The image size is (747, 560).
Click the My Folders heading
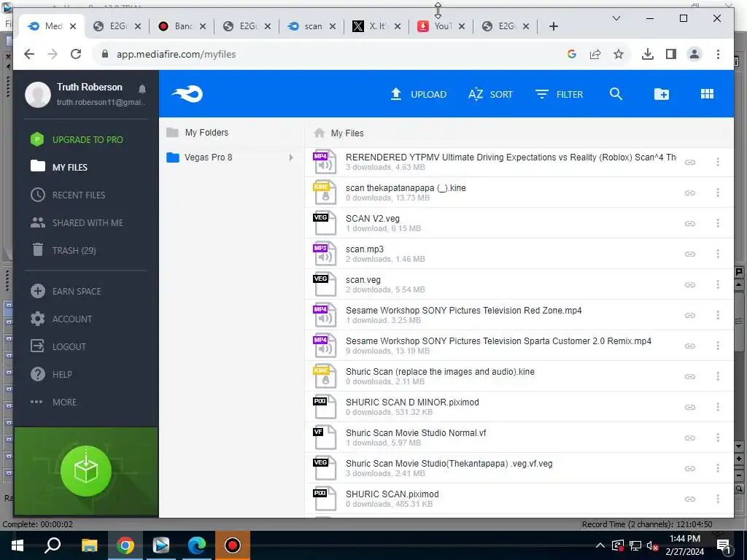[x=206, y=133]
